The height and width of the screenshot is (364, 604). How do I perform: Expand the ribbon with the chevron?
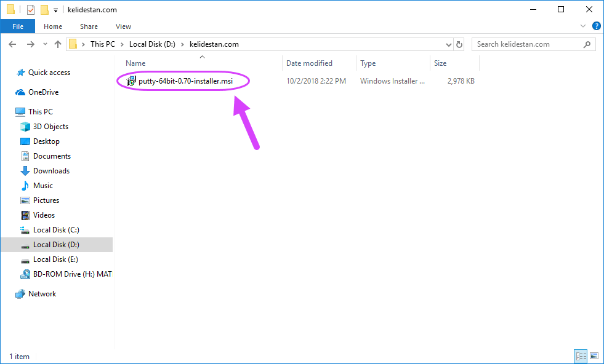583,26
